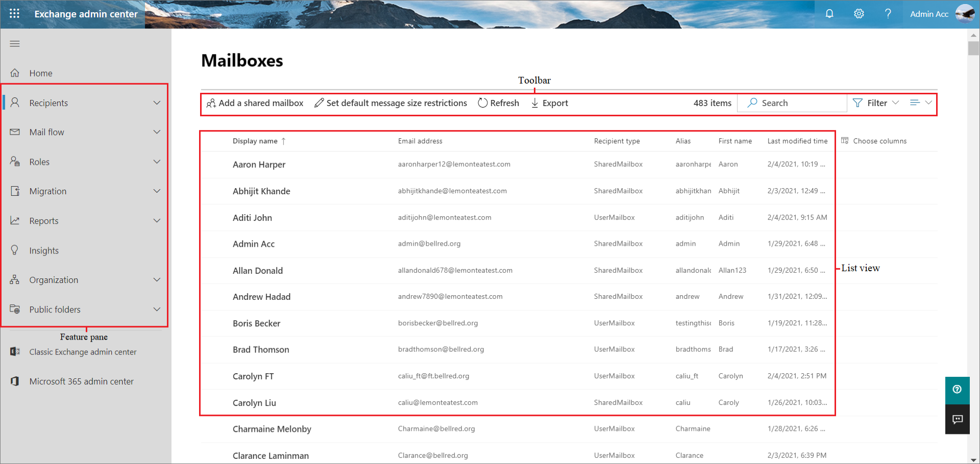Screen dimensions: 980x464
Task: Collapse the navigation pane hamburger icon
Action: [15, 44]
